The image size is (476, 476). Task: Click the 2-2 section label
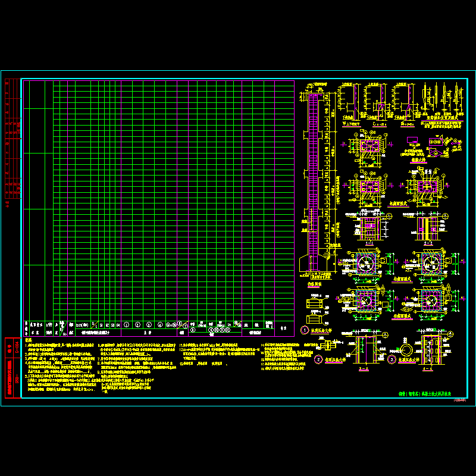(x=427, y=243)
